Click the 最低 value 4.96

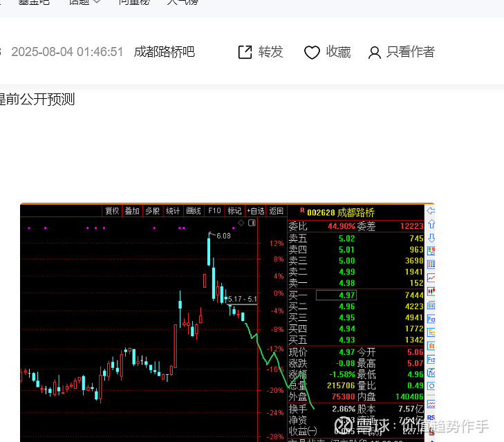(416, 374)
